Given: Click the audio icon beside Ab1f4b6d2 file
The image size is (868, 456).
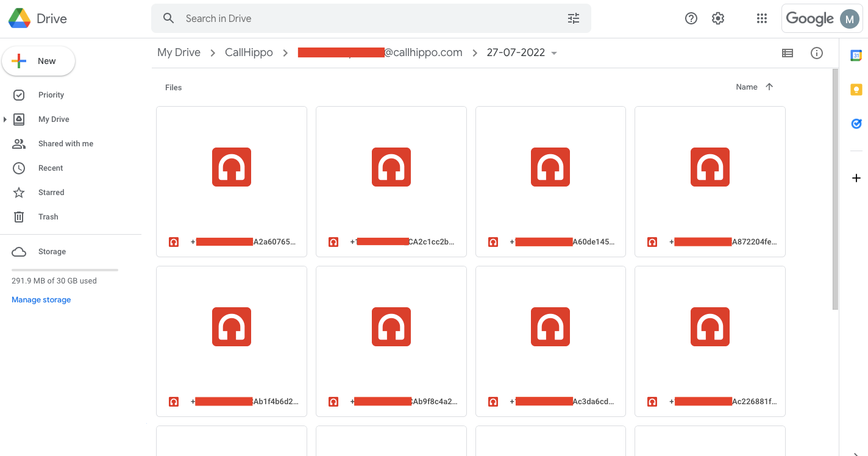Looking at the screenshot, I should tap(174, 402).
